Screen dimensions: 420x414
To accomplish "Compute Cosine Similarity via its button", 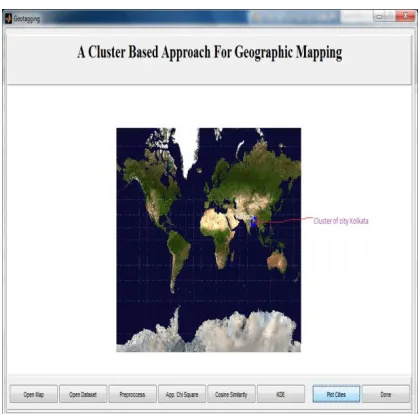I will pyautogui.click(x=231, y=394).
